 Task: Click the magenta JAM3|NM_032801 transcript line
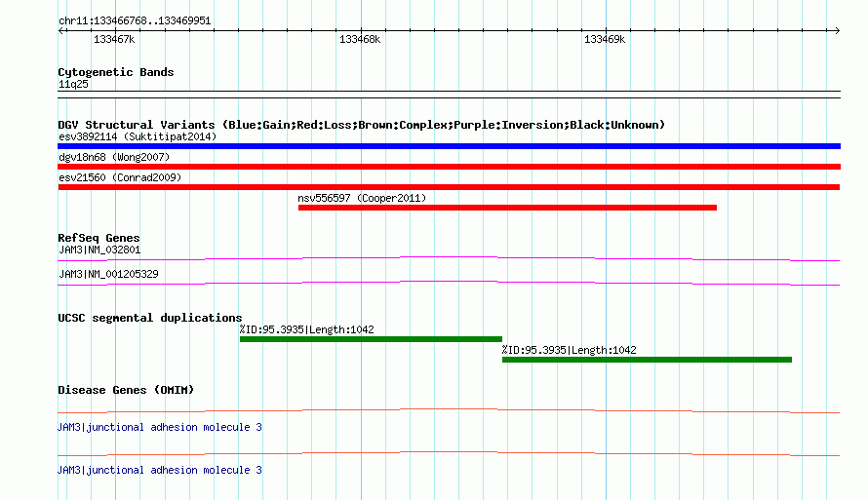(x=449, y=258)
